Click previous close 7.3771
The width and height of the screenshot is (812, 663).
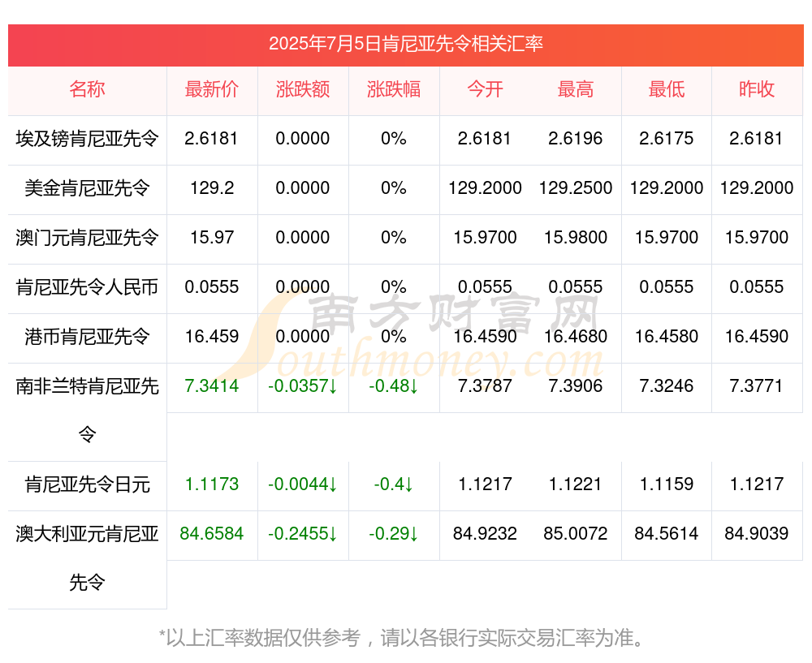pyautogui.click(x=757, y=386)
